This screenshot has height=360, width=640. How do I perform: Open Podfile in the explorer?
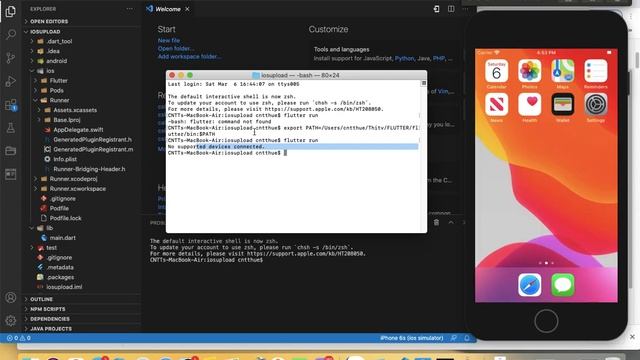pos(59,208)
